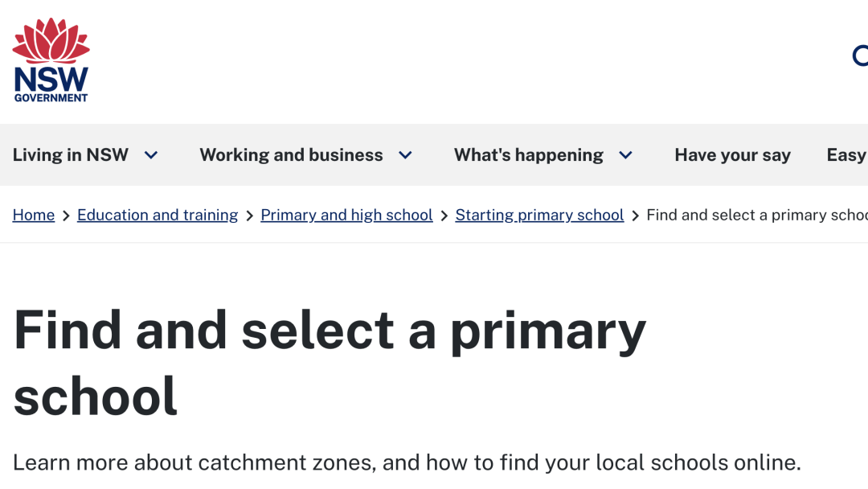Image resolution: width=868 pixels, height=489 pixels.
Task: Click the arrow after Starting primary school
Action: point(635,216)
